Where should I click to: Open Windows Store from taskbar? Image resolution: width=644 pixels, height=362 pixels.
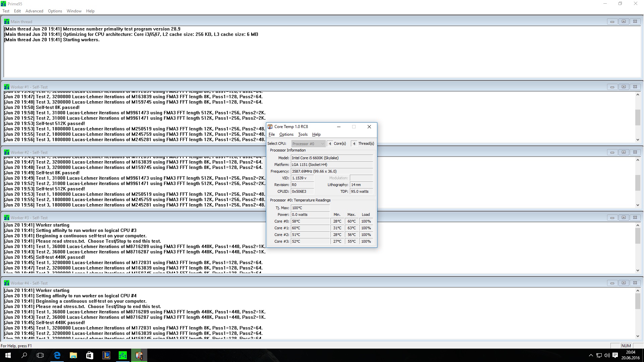[x=90, y=355]
